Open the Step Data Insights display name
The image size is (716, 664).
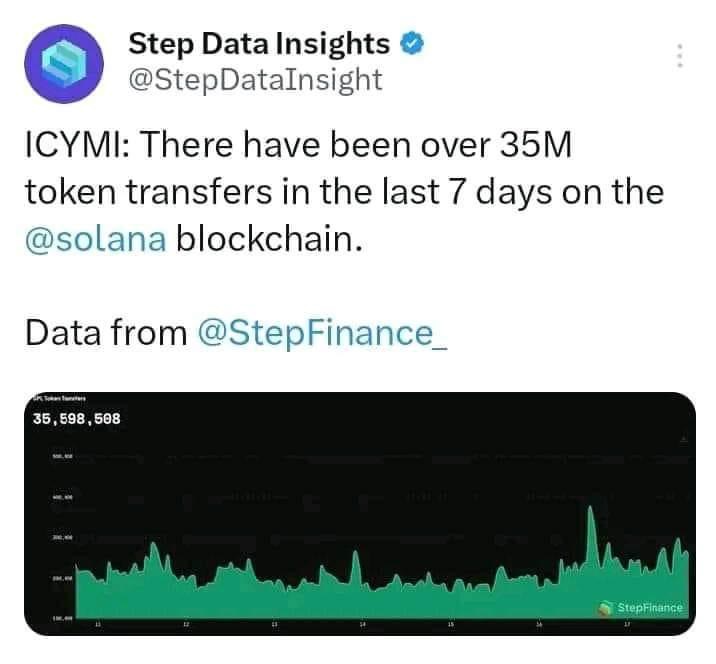click(259, 43)
